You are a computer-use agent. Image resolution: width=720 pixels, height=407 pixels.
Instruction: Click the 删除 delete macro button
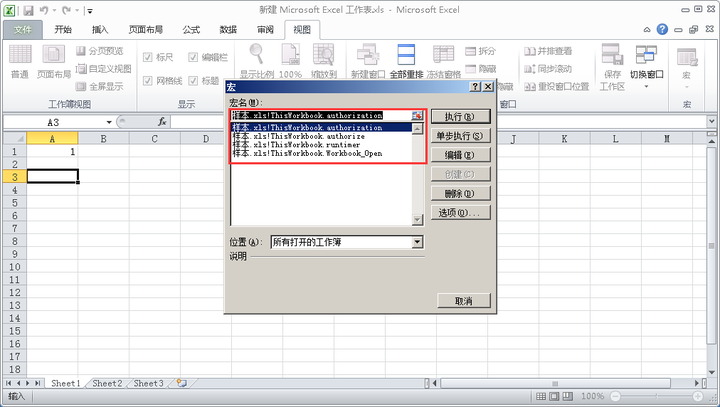[x=461, y=193]
